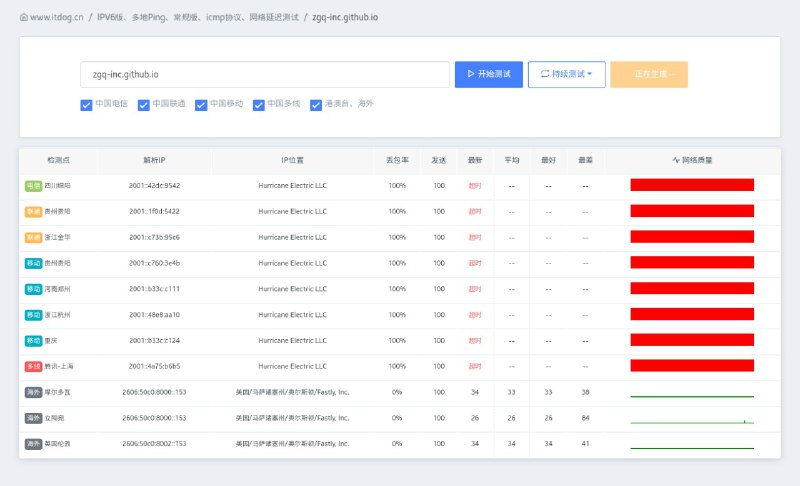Image resolution: width=800 pixels, height=486 pixels.
Task: Click the play icon on 开始测试 button
Action: point(471,74)
